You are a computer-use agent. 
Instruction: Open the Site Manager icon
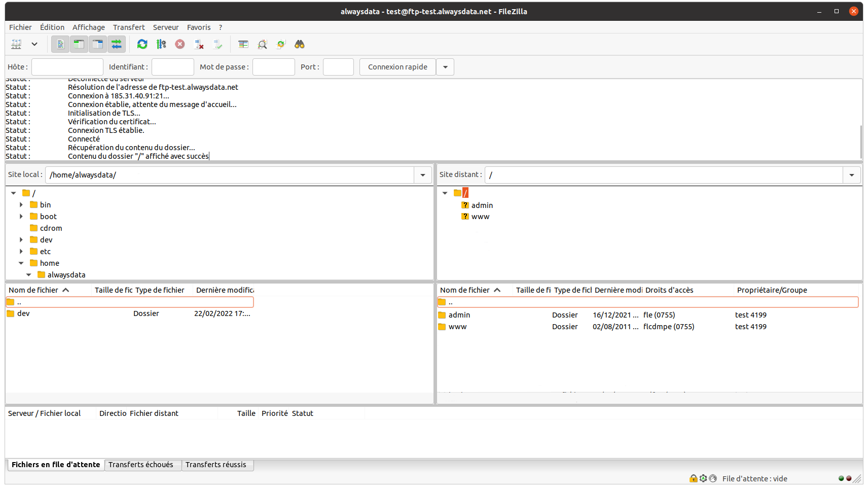point(16,45)
